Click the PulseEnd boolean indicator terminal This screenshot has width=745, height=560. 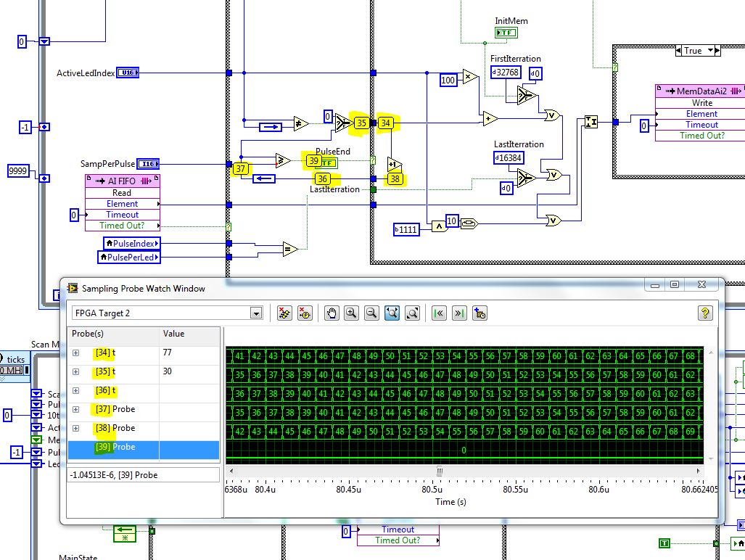pyautogui.click(x=329, y=163)
